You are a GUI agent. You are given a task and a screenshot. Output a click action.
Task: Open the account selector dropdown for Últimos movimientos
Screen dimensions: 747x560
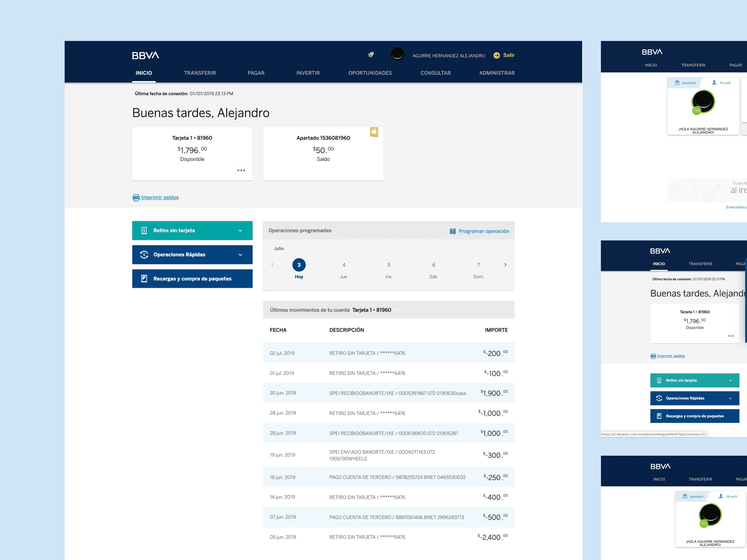coord(399,310)
